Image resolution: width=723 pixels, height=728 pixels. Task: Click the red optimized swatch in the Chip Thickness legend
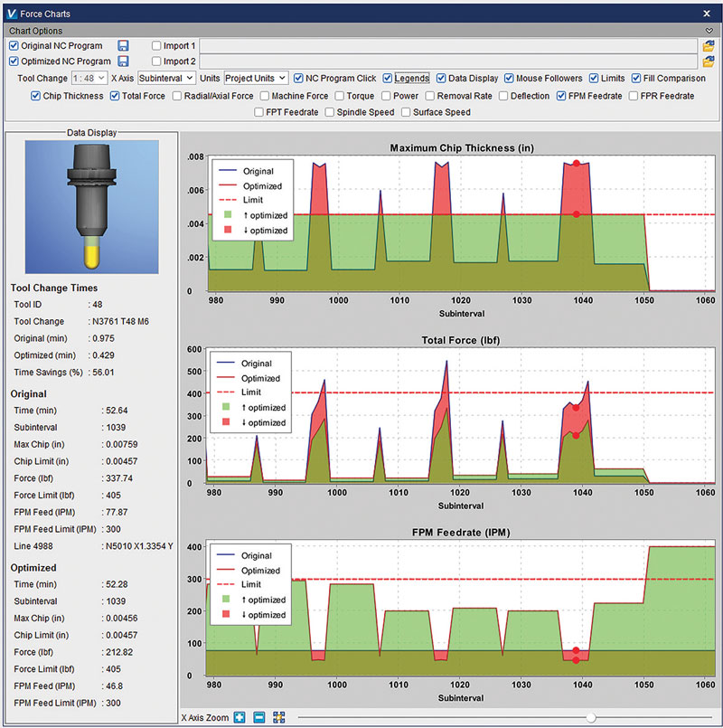[x=228, y=230]
